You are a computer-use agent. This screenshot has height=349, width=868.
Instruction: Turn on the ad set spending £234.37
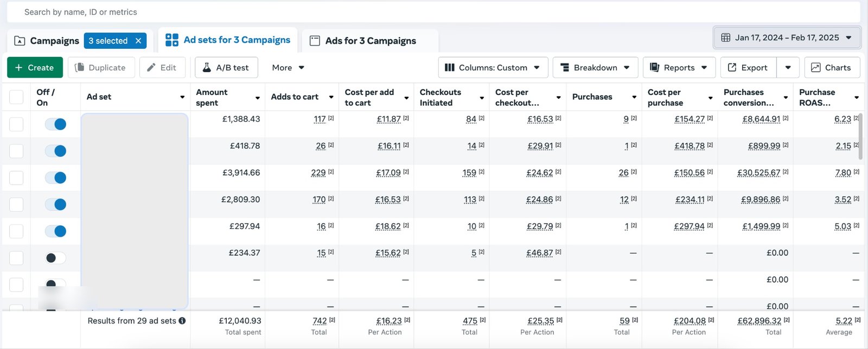[56, 258]
